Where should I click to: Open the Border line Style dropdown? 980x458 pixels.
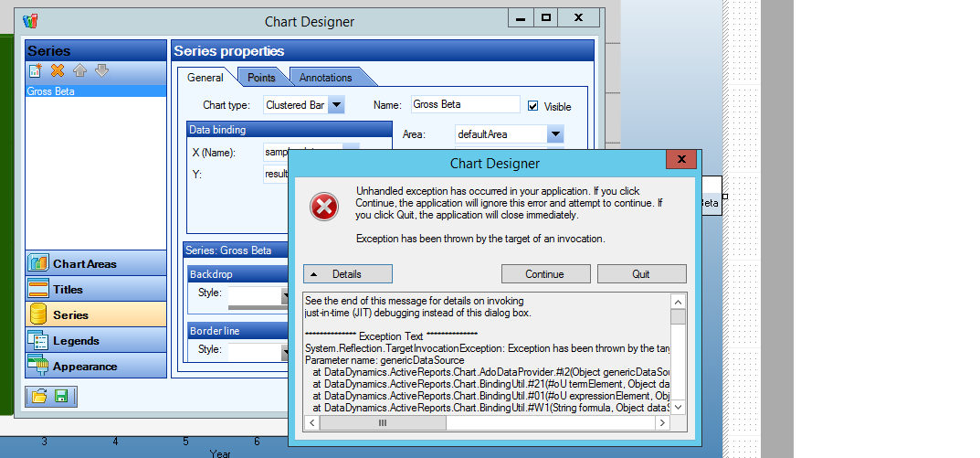(x=285, y=353)
